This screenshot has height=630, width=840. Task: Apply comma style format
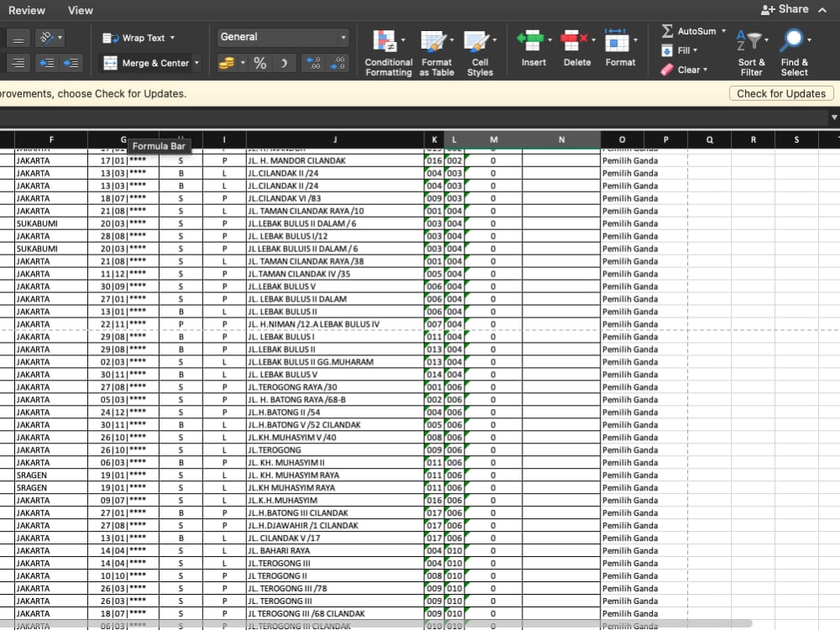284,63
